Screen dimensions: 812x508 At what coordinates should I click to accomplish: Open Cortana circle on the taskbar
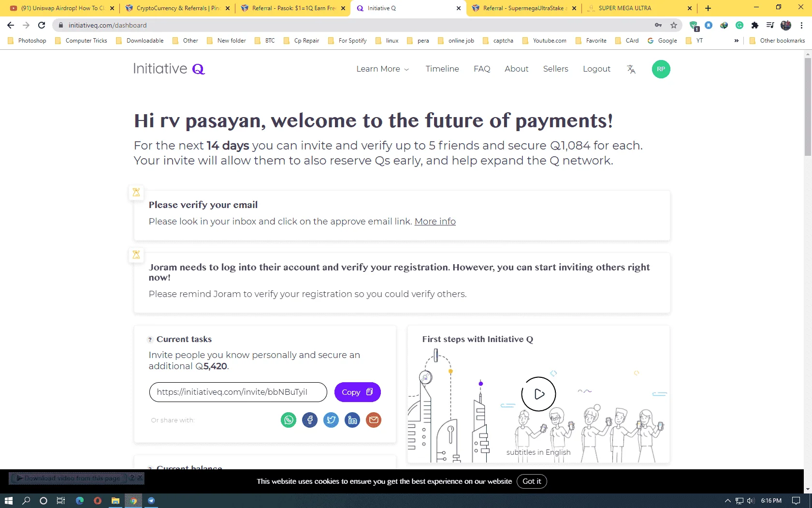coord(43,501)
